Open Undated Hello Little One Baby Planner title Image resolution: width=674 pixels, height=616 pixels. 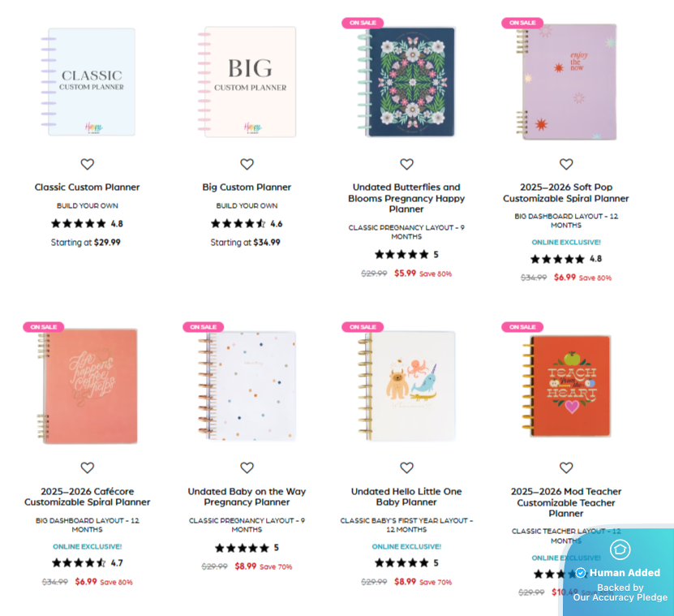(x=406, y=497)
